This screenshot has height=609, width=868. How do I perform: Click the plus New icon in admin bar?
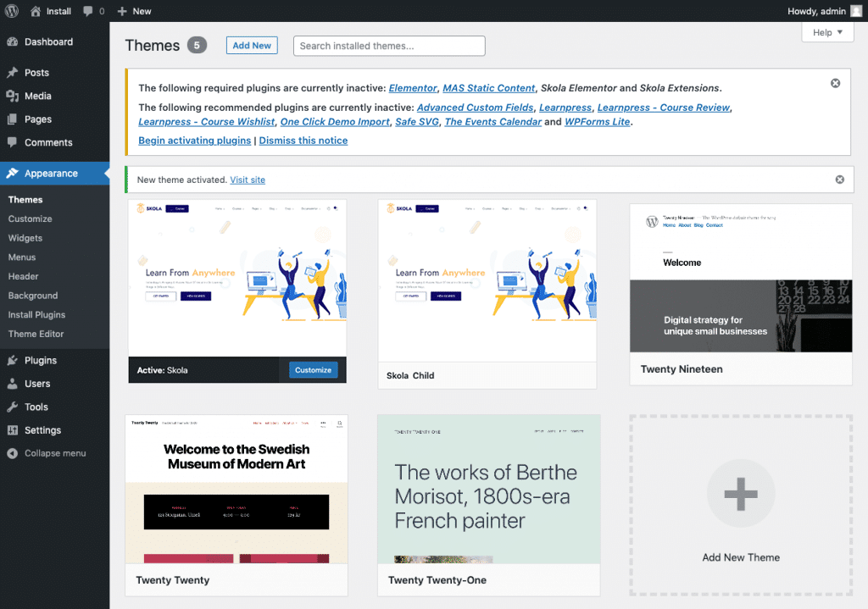coord(122,11)
